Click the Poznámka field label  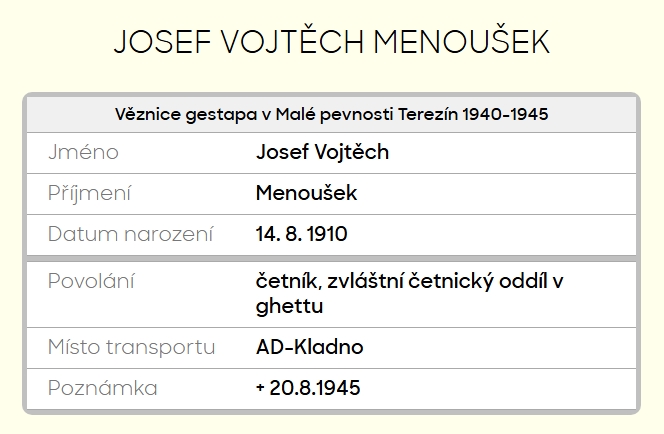[102, 388]
